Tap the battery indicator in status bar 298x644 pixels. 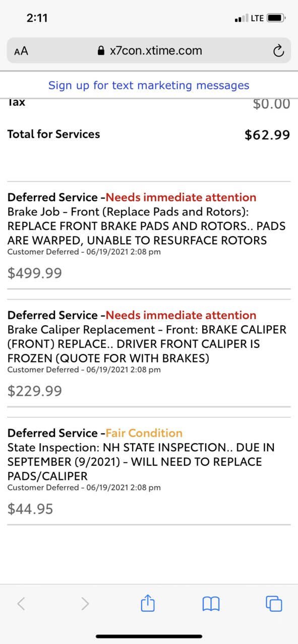click(276, 18)
